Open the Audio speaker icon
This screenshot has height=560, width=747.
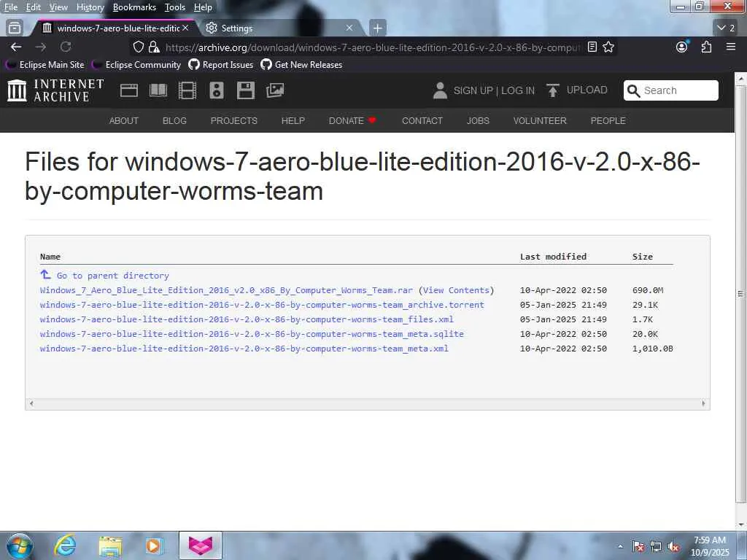click(x=216, y=90)
